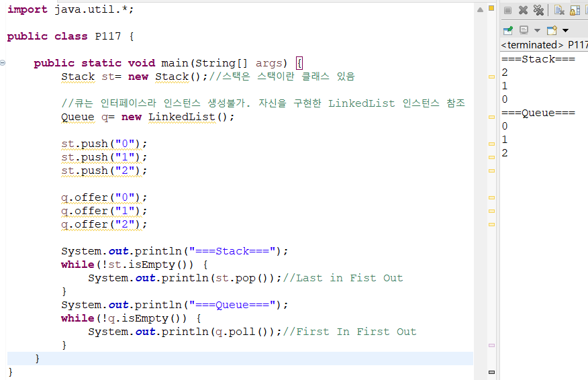588x380 pixels.
Task: Click while(!st.isEmpty()) loop header
Action: pyautogui.click(x=134, y=265)
